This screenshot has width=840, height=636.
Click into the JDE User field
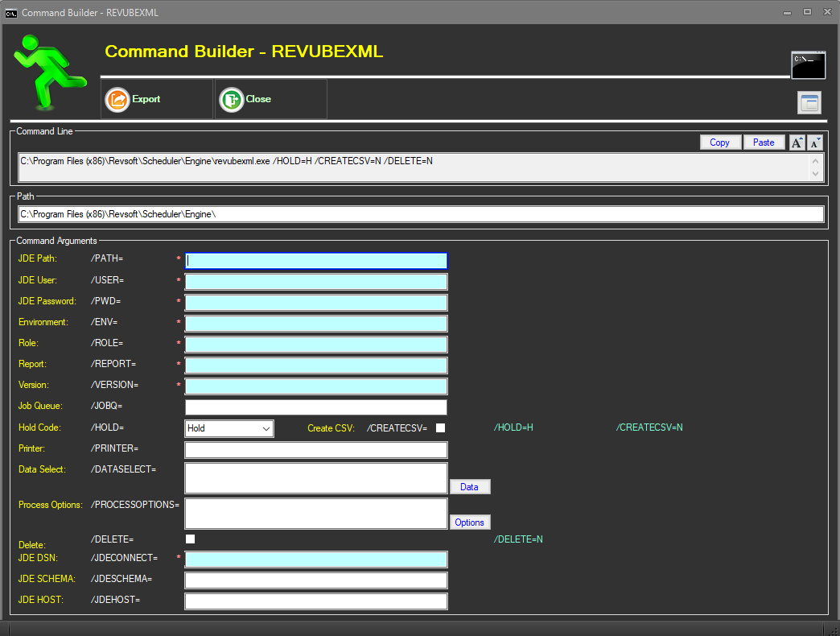tap(315, 281)
